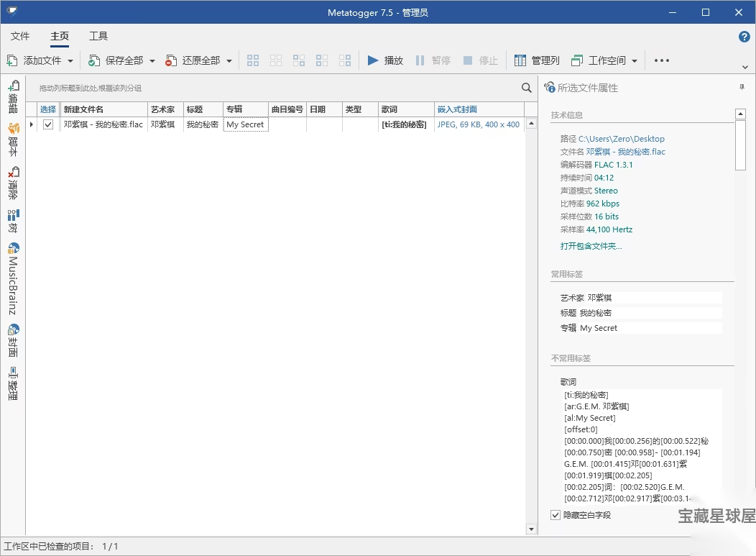
Task: Sort by the 歌词 column header
Action: click(x=407, y=109)
